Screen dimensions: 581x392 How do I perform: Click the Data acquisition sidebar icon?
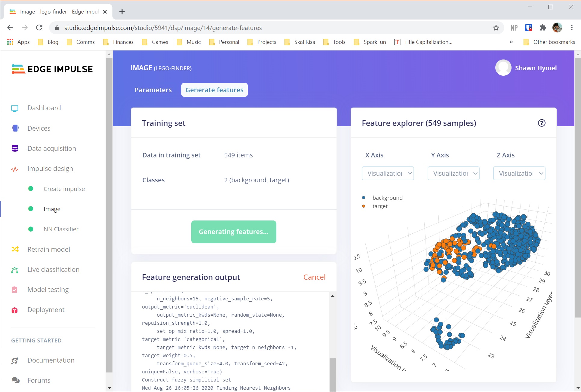tap(15, 148)
